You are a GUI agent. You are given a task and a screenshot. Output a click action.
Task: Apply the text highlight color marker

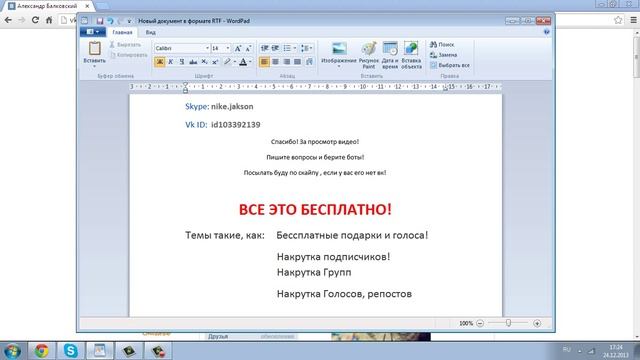point(227,62)
